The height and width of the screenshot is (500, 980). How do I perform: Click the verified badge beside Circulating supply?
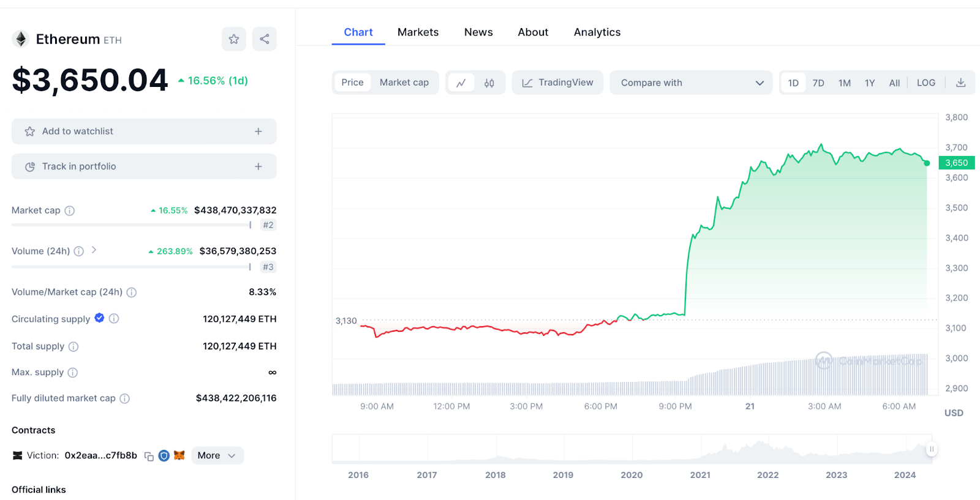(x=99, y=318)
